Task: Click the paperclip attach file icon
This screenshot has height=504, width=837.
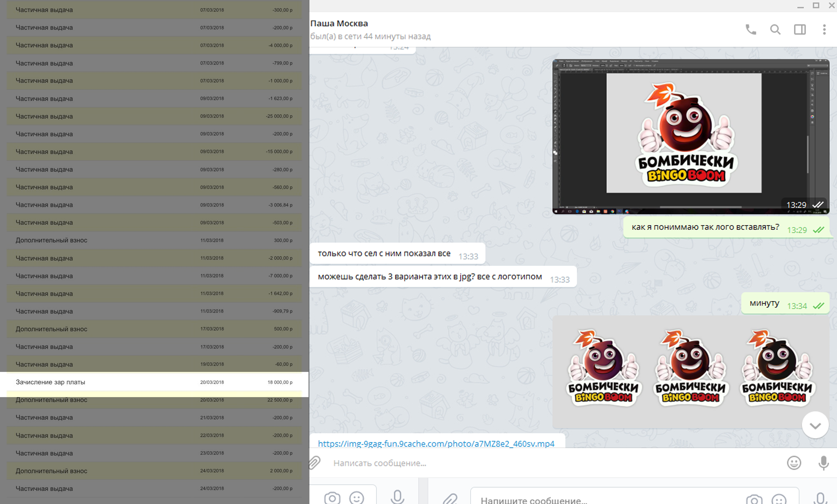Action: point(315,463)
